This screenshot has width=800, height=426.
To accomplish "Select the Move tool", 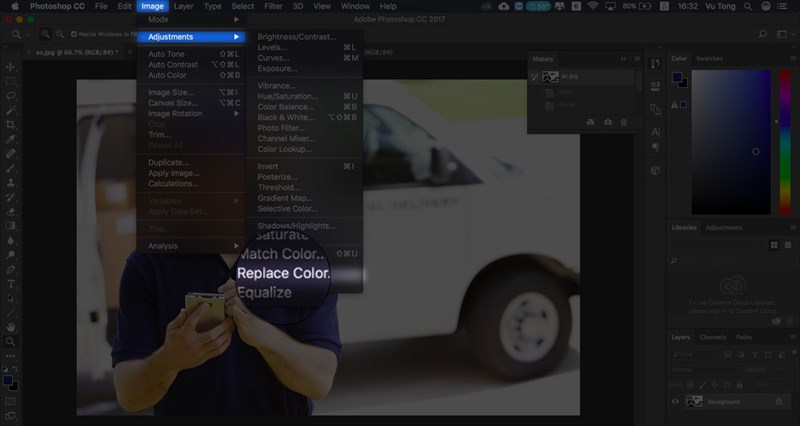I will point(10,67).
